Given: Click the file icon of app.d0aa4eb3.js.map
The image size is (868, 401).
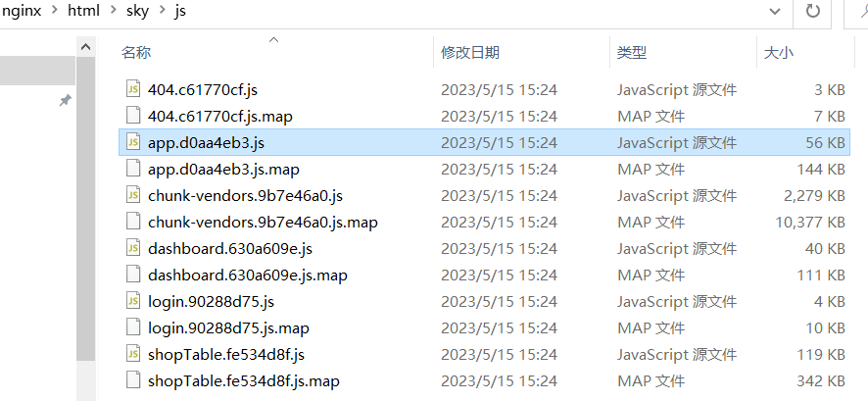Looking at the screenshot, I should click(x=133, y=169).
